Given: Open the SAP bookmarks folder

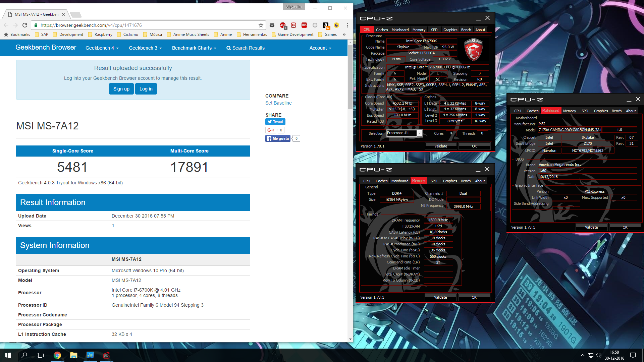Looking at the screenshot, I should pyautogui.click(x=42, y=35).
